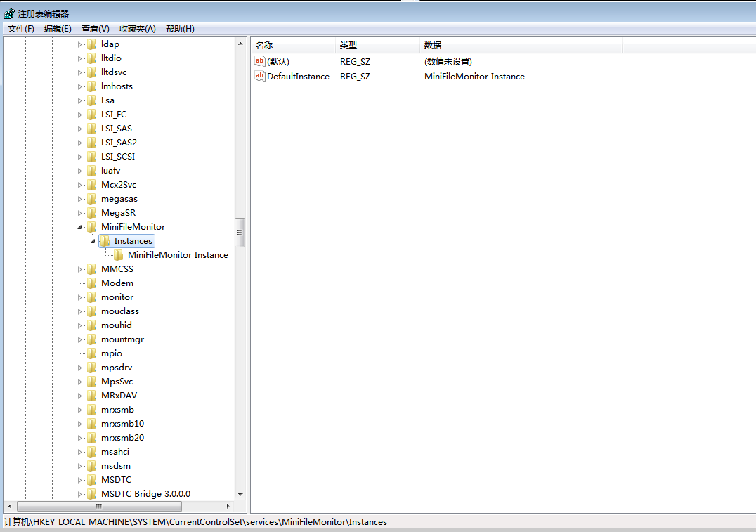
Task: Click the lltdio folder icon
Action: 91,58
